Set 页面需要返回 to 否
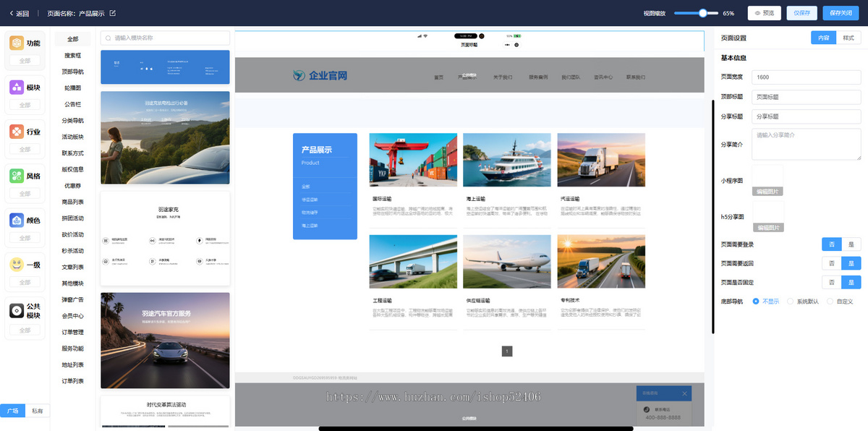The image size is (868, 431). tap(832, 263)
